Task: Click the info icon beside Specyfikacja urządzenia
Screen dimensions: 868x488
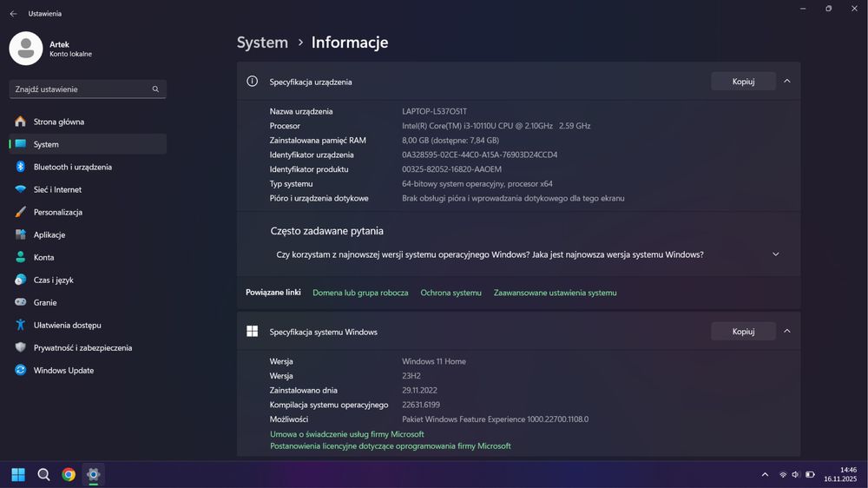Action: tap(252, 82)
